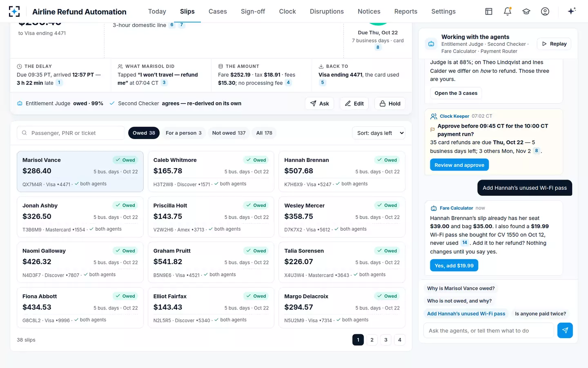
Task: Replay the agents conversation
Action: pos(554,44)
